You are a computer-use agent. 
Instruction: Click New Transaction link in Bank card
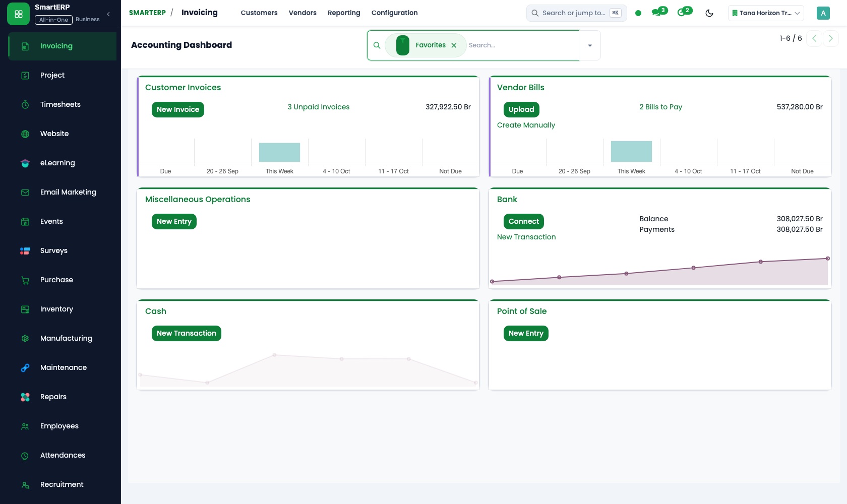pos(526,237)
